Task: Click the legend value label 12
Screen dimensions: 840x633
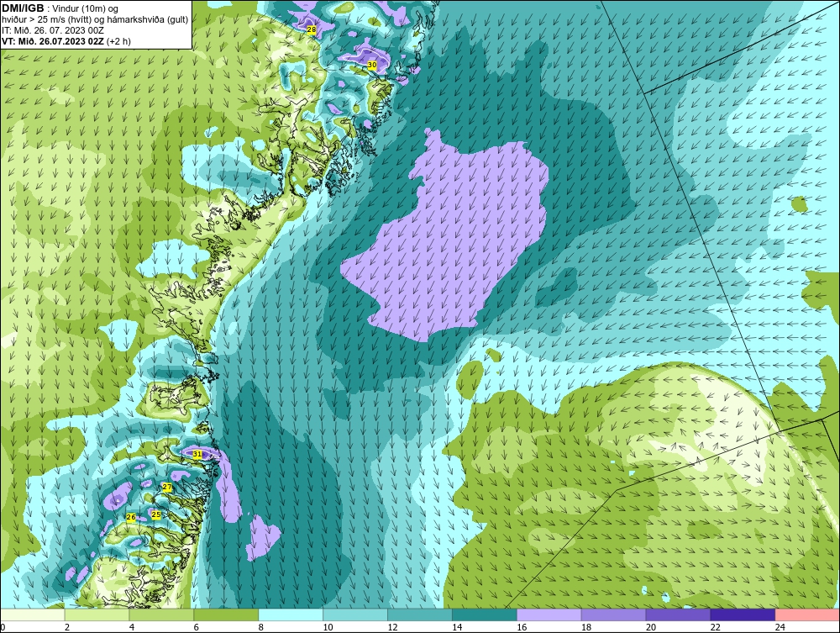Action: coord(392,627)
